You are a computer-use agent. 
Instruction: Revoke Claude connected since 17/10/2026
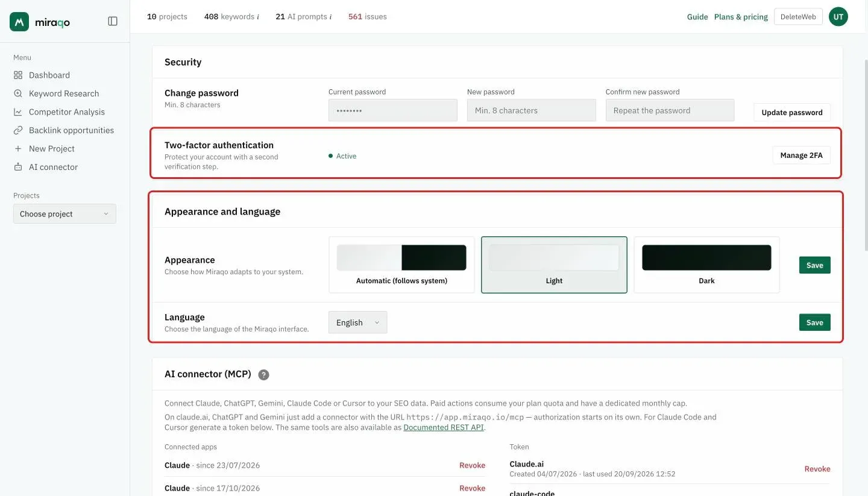click(472, 488)
